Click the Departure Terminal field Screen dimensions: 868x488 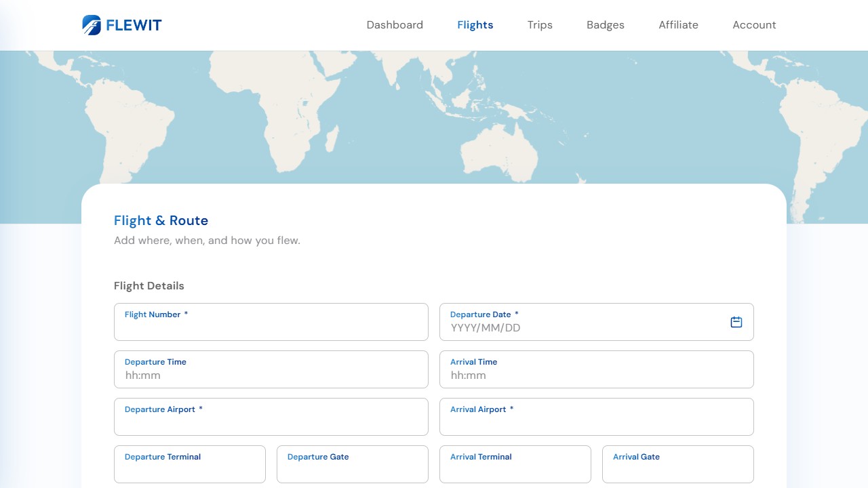point(190,464)
